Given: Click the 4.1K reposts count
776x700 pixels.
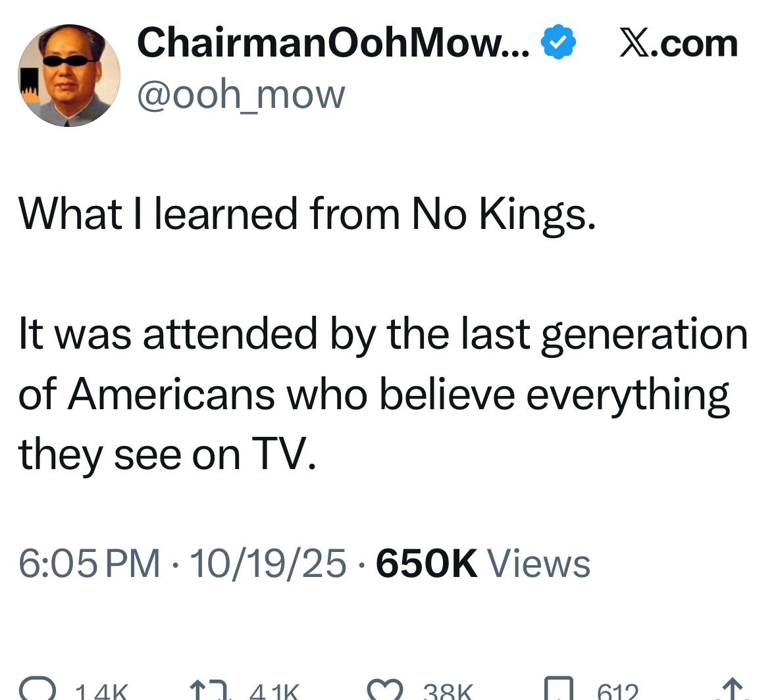Looking at the screenshot, I should point(274,691).
